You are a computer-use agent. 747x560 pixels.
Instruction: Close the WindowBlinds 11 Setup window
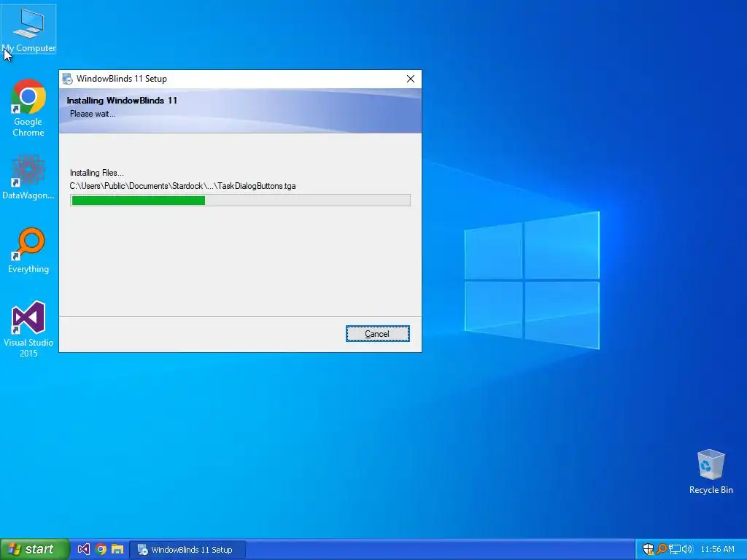pos(411,79)
